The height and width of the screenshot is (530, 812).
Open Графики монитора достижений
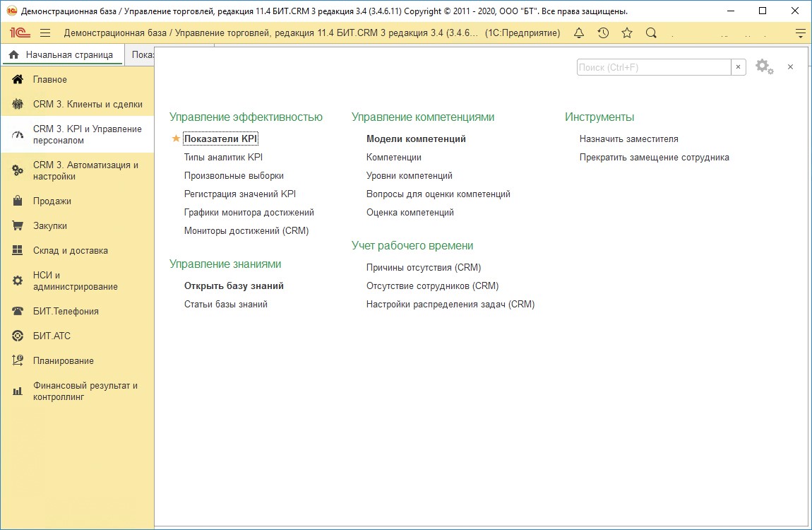pos(249,213)
